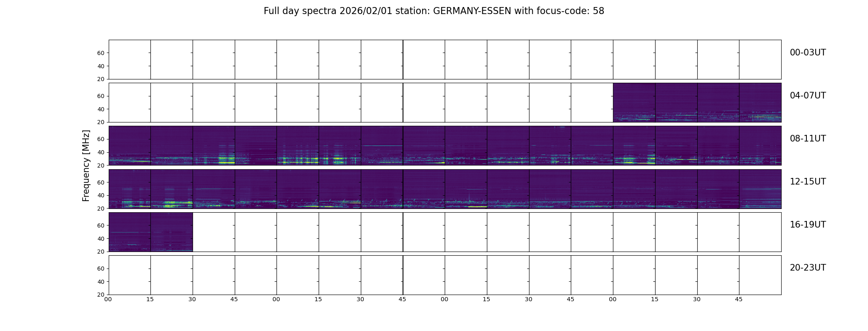Click the 'Frequency [MHz]' y-axis label
The image size is (868, 331).
pyautogui.click(x=86, y=165)
